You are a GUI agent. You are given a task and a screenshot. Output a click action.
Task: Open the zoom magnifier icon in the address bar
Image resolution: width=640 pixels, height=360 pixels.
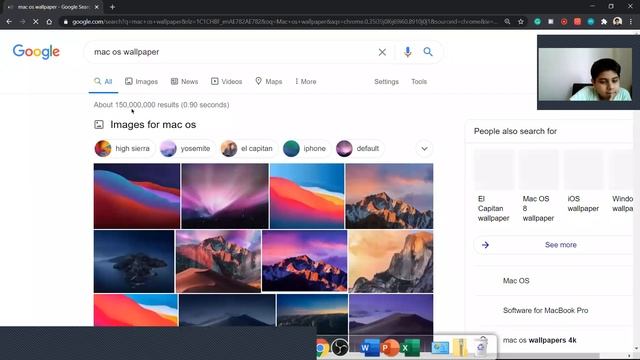(507, 22)
